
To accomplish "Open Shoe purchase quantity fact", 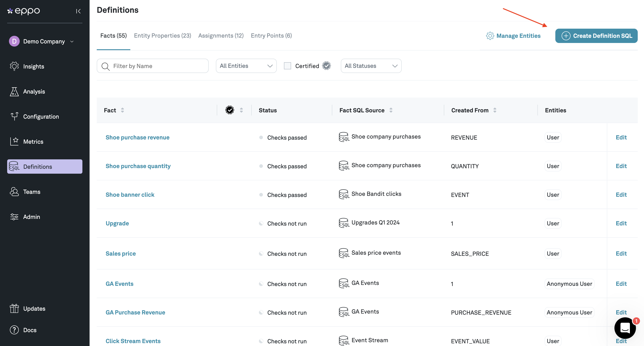I will pyautogui.click(x=138, y=166).
